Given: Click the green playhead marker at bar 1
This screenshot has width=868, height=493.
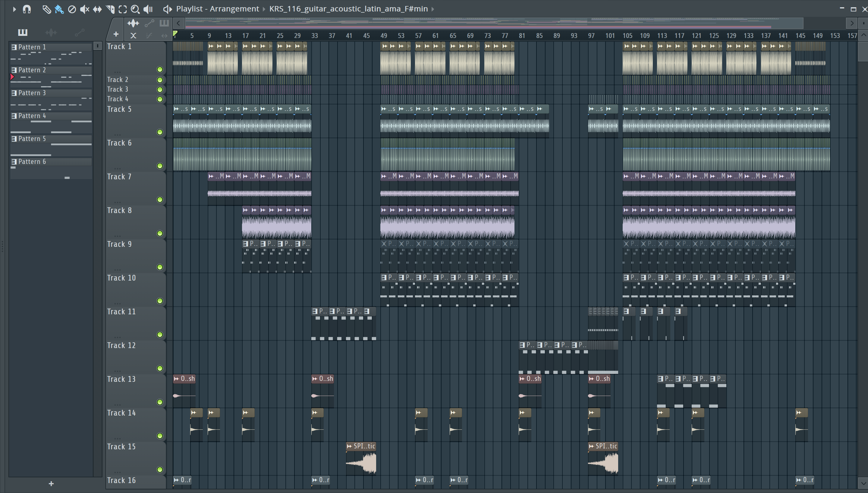Looking at the screenshot, I should (175, 33).
